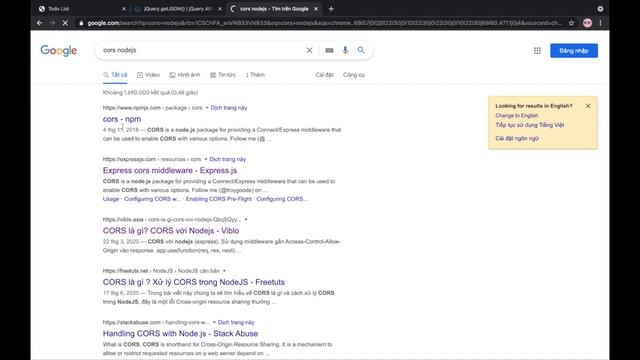Viewport: 640px width, 360px height.
Task: Click the Google logo
Action: (x=58, y=51)
